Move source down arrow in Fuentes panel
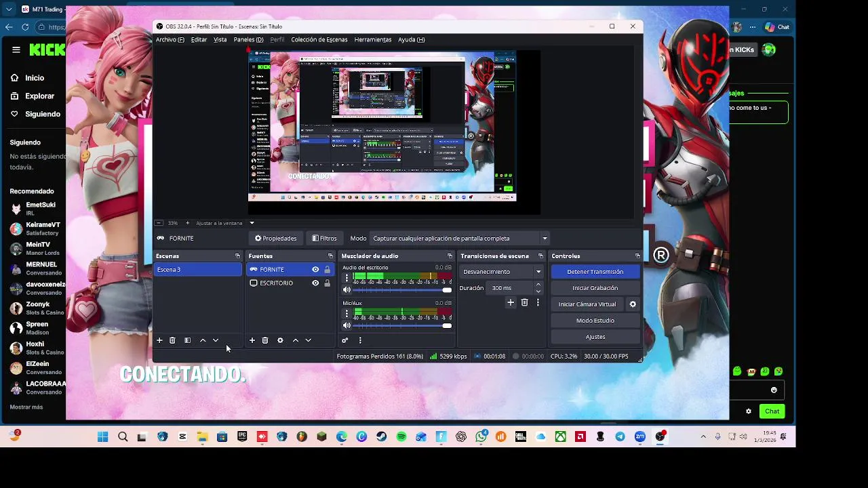This screenshot has height=488, width=868. tap(309, 340)
